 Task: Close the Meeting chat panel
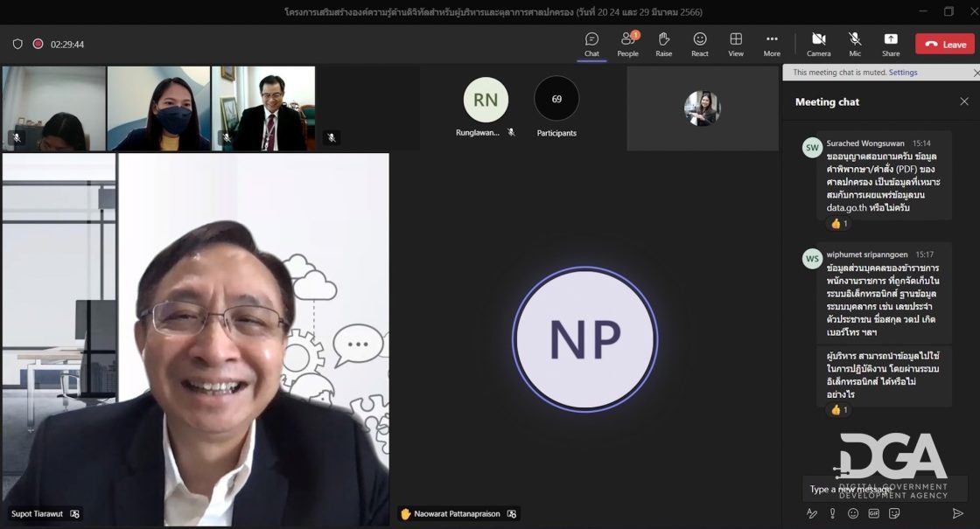tap(963, 101)
